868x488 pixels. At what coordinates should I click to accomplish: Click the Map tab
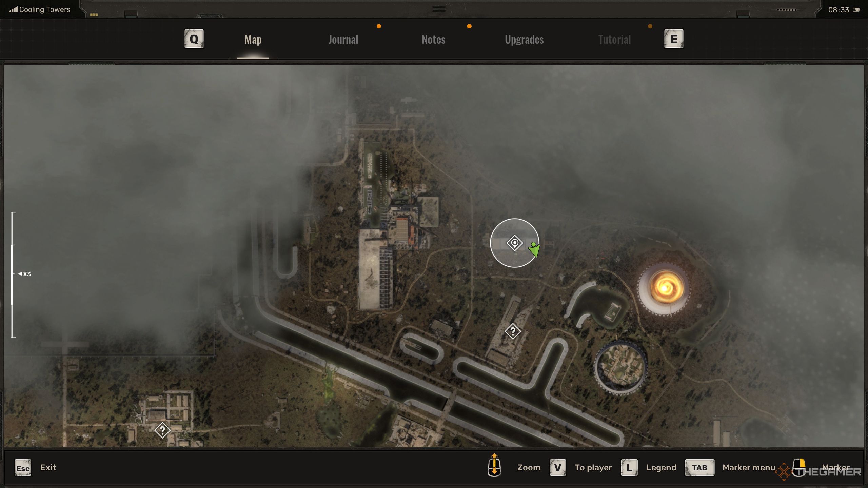(253, 39)
